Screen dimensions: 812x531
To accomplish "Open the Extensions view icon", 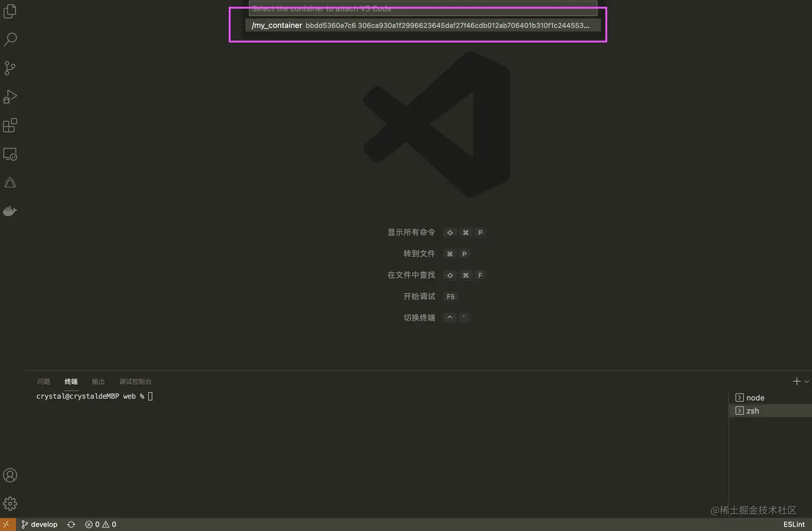I will 10,125.
